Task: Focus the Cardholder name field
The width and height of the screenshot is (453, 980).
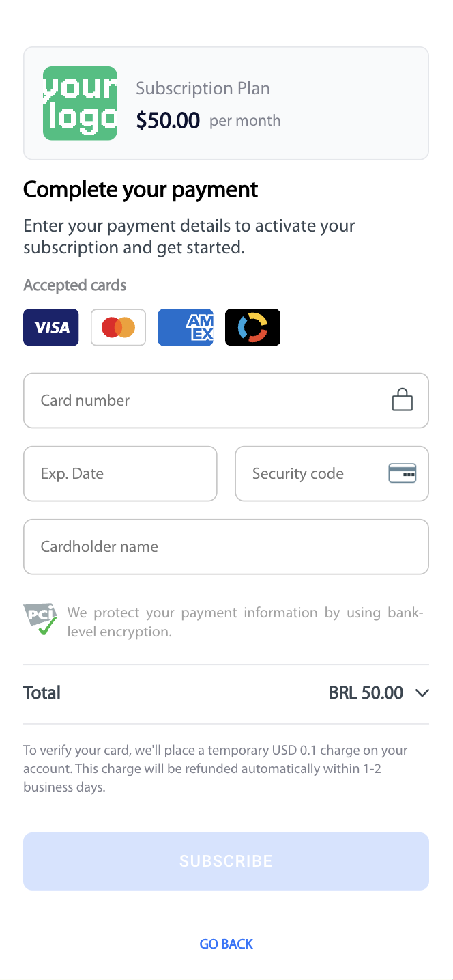Action: coord(226,546)
